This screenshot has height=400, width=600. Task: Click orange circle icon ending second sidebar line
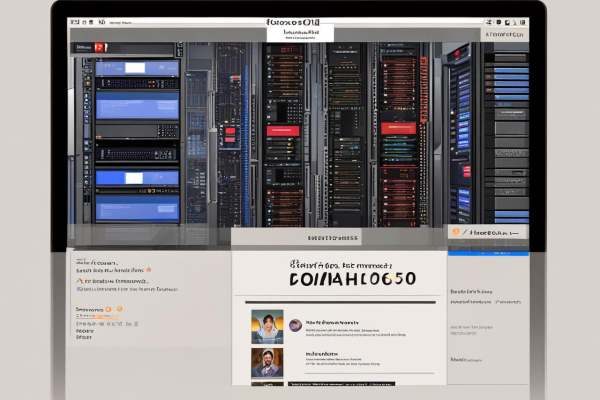[x=149, y=270]
